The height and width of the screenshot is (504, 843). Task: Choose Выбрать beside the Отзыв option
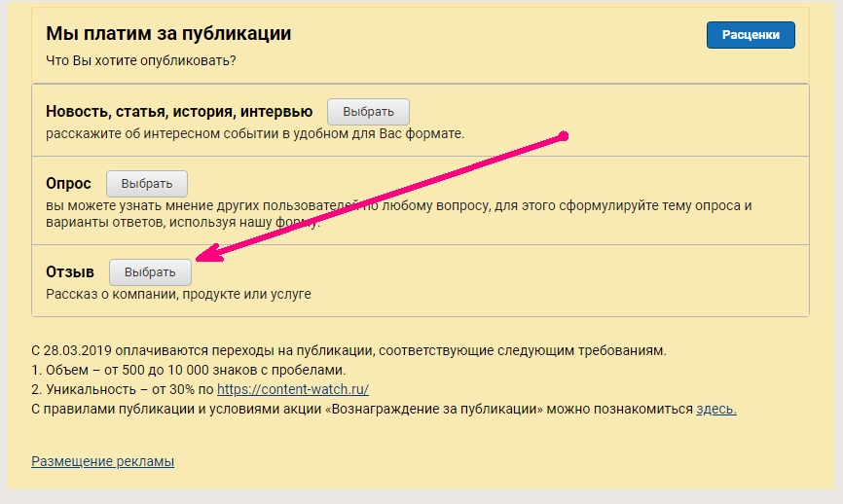(x=150, y=272)
